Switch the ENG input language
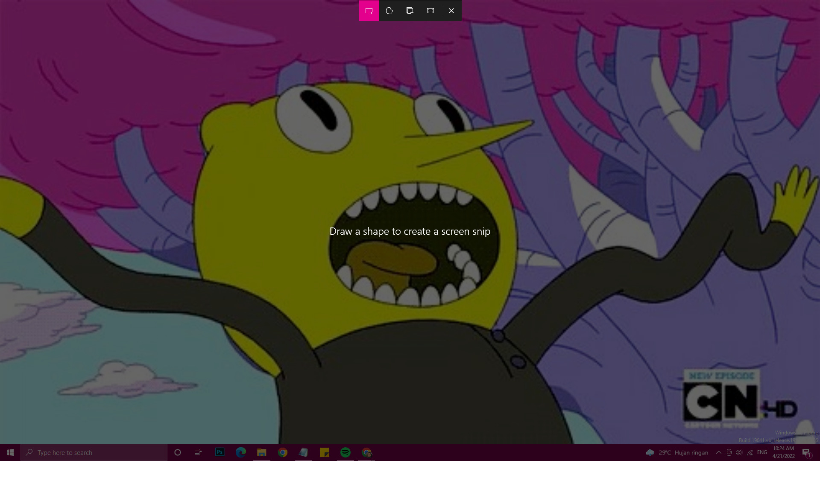The height and width of the screenshot is (504, 820). [x=762, y=452]
